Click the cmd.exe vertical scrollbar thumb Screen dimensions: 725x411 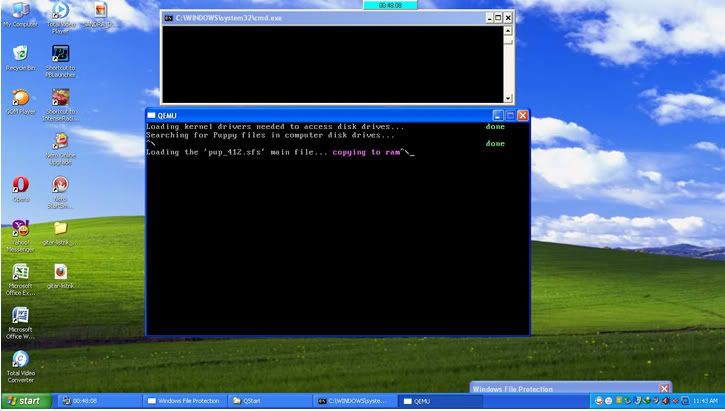click(508, 40)
